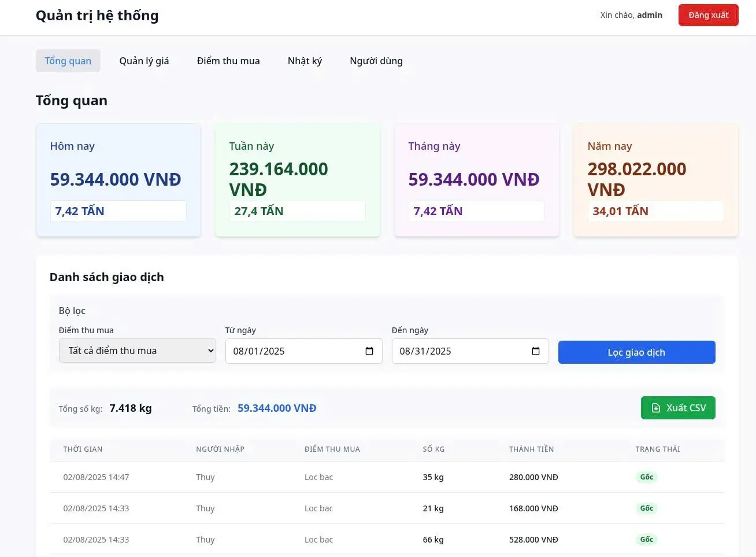Open calendar picker in Từ ngày field
Image resolution: width=756 pixels, height=557 pixels.
(369, 351)
